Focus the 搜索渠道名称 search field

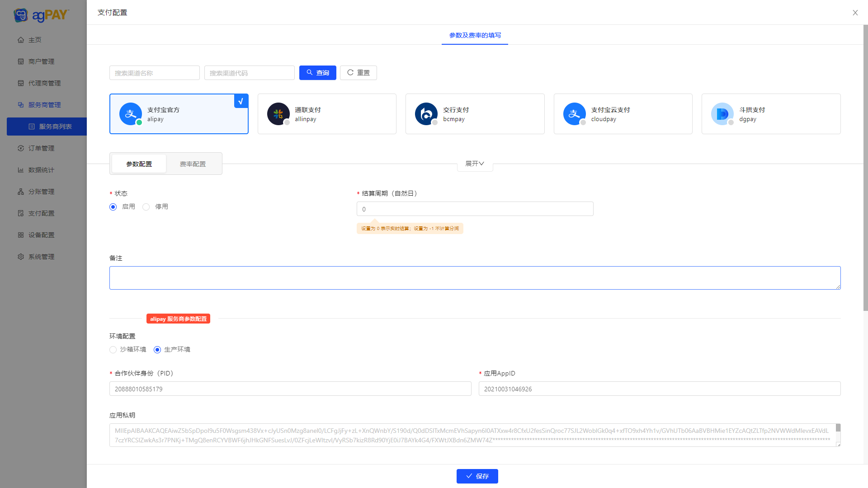154,73
